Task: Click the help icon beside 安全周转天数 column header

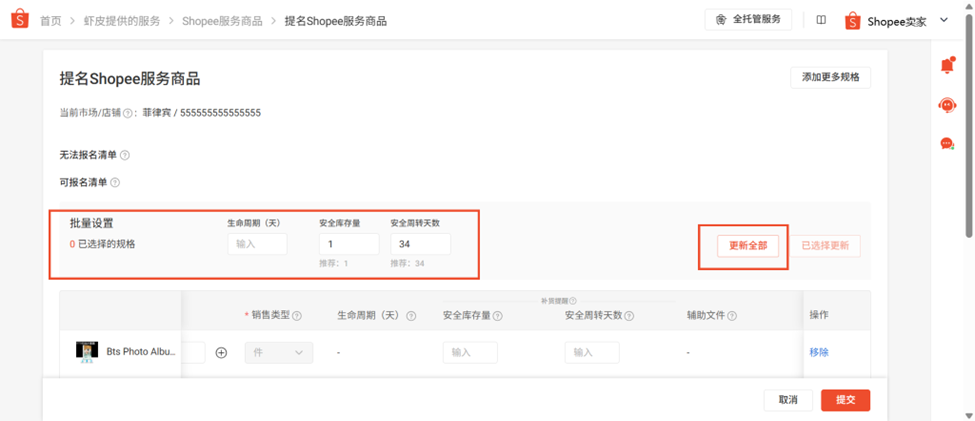Action: point(629,316)
